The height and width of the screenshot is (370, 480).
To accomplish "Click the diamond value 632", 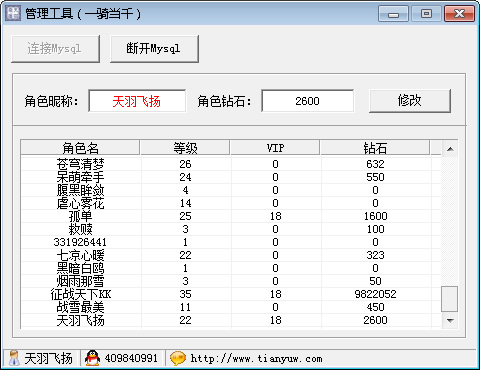I will [375, 164].
